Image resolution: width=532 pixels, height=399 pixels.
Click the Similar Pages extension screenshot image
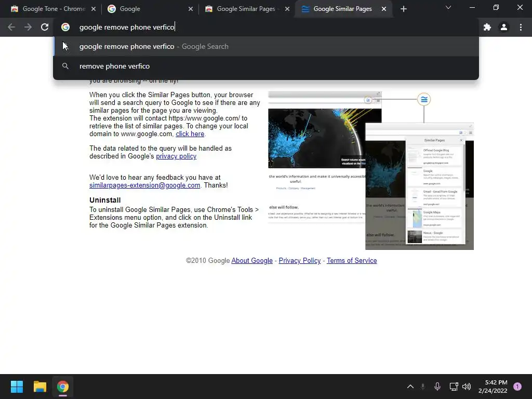tap(371, 170)
